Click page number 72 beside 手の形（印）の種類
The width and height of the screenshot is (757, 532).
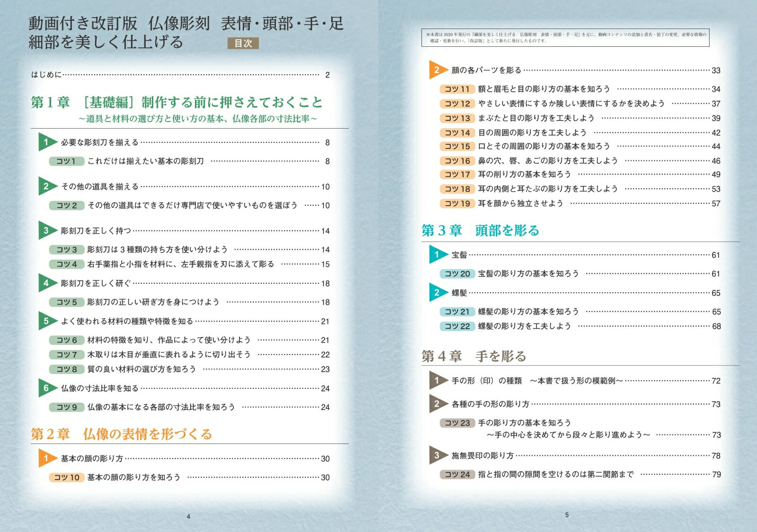(x=716, y=381)
